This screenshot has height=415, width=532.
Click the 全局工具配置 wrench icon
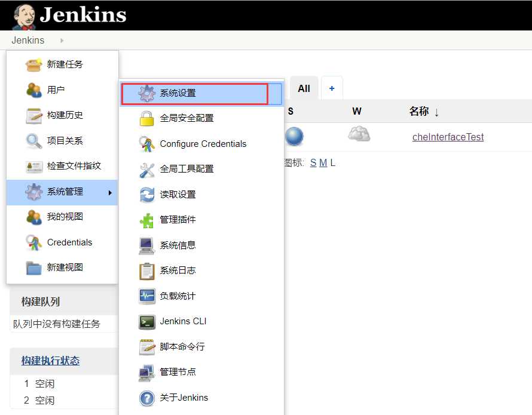(x=146, y=170)
